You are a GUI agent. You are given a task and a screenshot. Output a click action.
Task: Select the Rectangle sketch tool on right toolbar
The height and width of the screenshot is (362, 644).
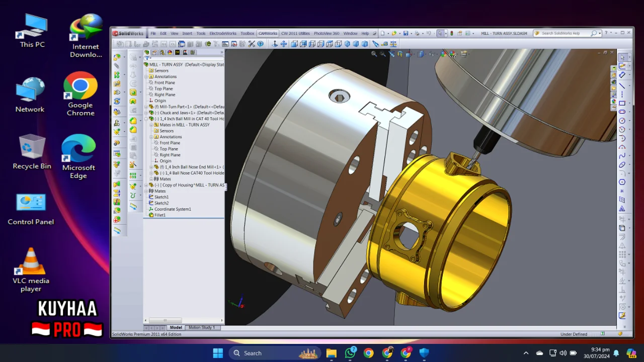click(x=622, y=103)
